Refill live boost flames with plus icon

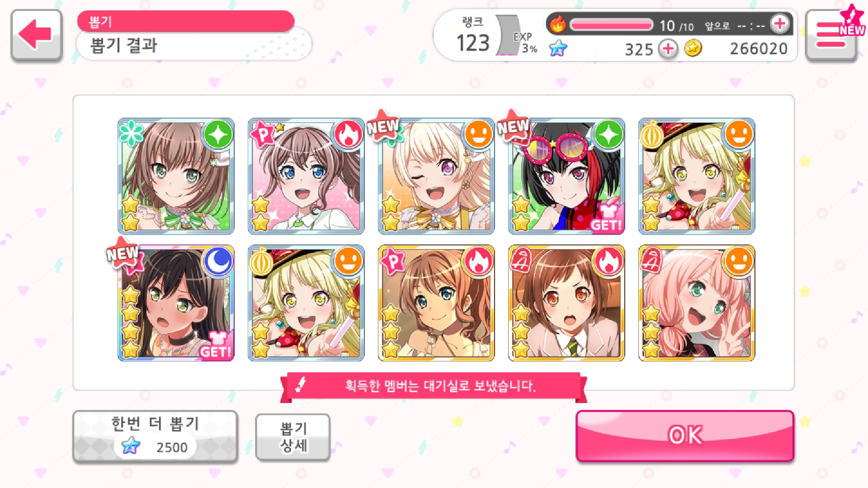[780, 24]
